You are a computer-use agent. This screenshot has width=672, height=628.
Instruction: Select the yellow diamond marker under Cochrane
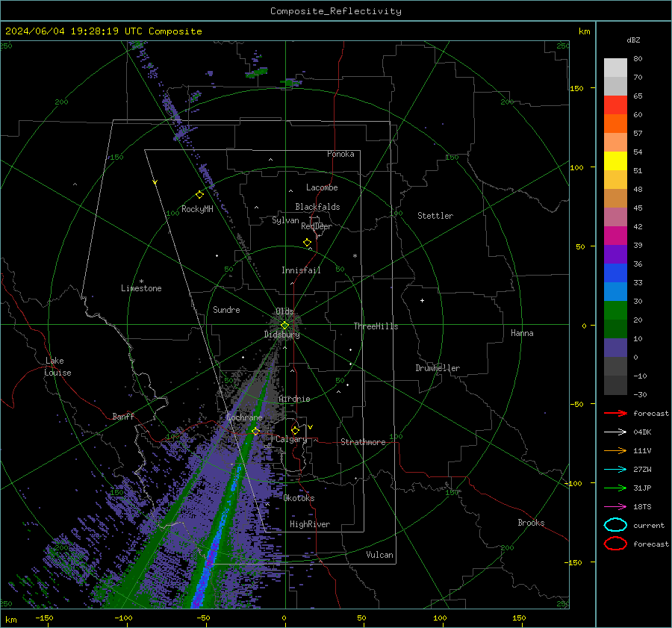pos(255,431)
